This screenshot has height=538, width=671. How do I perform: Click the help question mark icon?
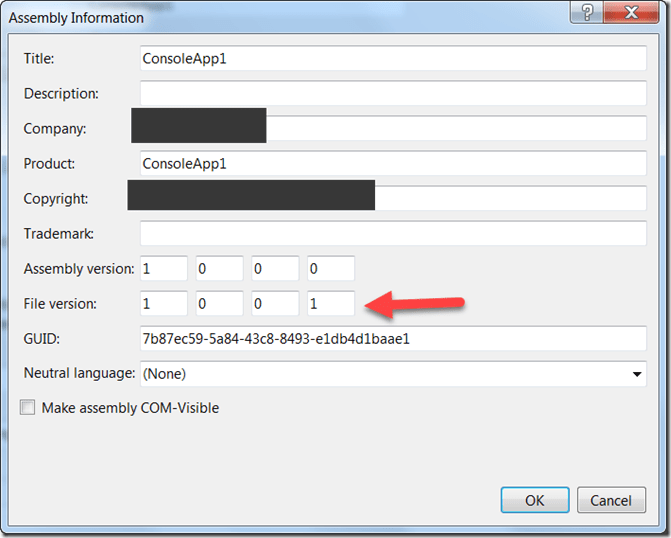point(587,12)
